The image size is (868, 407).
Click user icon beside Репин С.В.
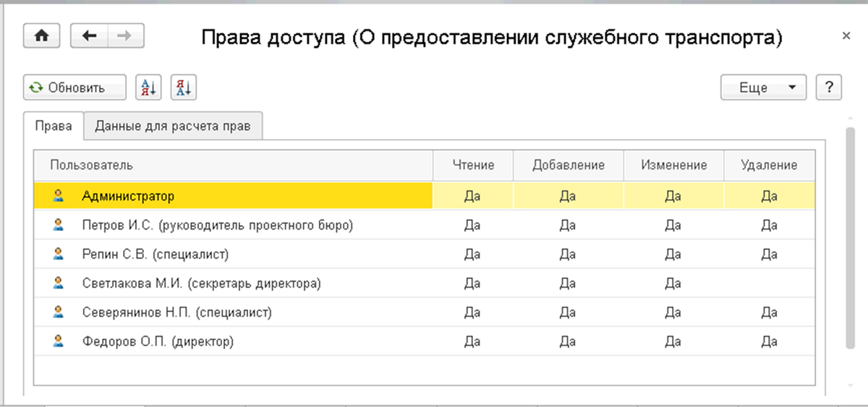[59, 253]
